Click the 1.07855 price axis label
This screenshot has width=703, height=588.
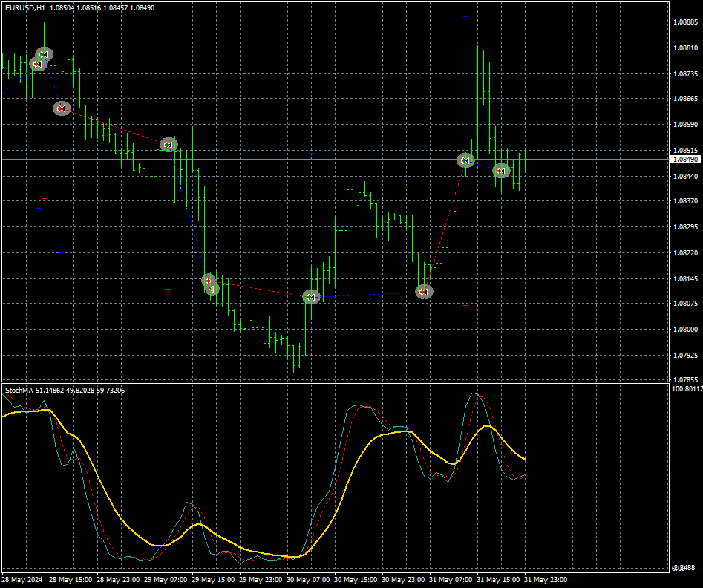click(685, 379)
